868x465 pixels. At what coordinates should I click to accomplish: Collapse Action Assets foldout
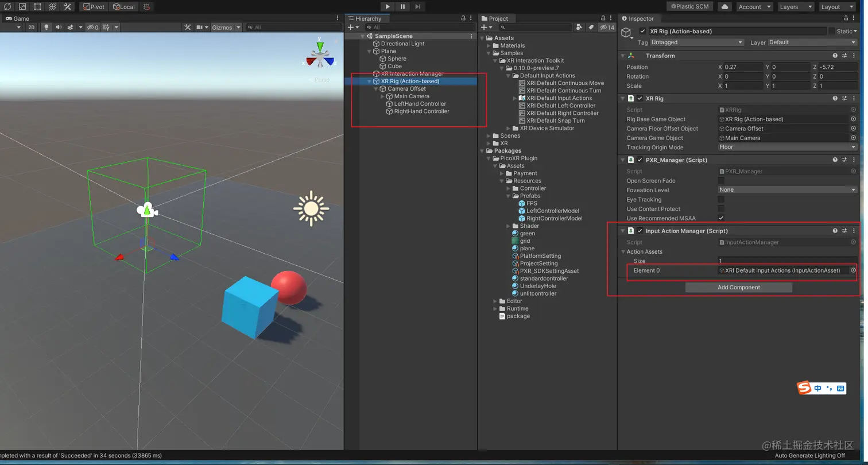(x=623, y=251)
